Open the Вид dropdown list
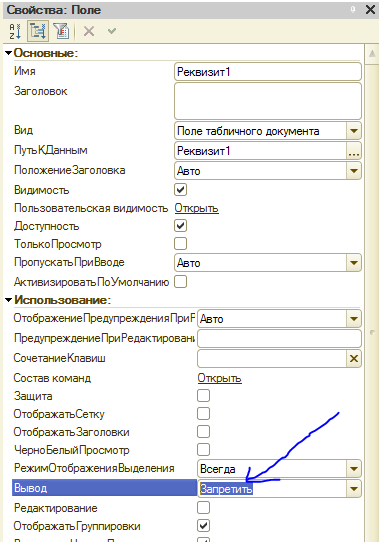This screenshot has width=384, height=548. [354, 131]
